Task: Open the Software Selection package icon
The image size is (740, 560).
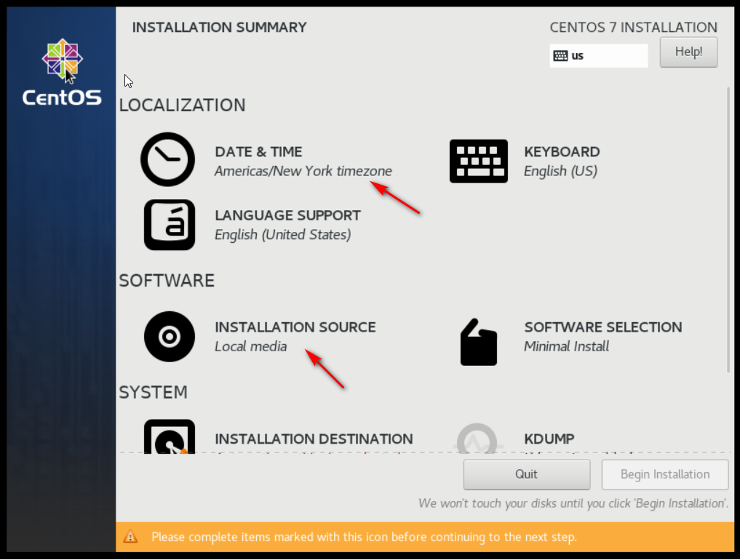Action: [479, 342]
